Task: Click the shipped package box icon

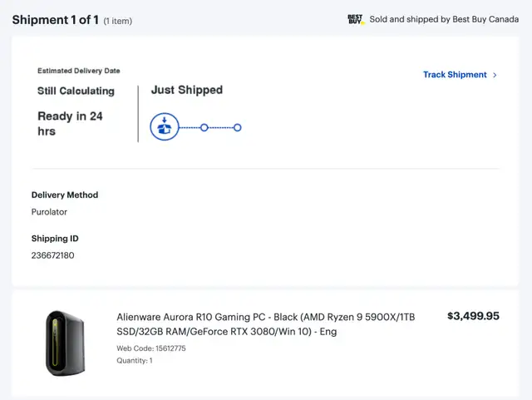Action: (165, 126)
